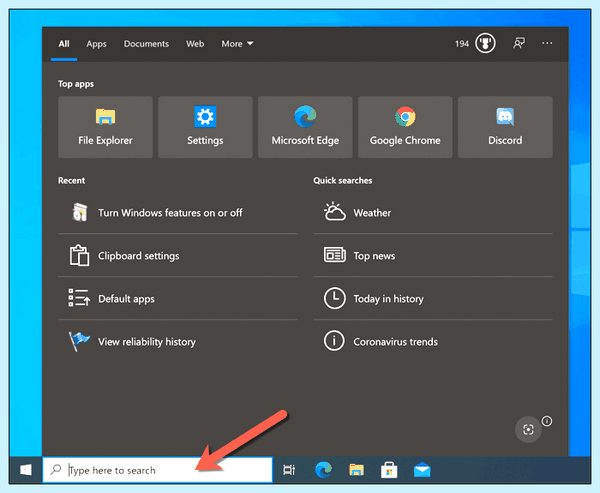
Task: Search Weather quick search
Action: point(433,213)
